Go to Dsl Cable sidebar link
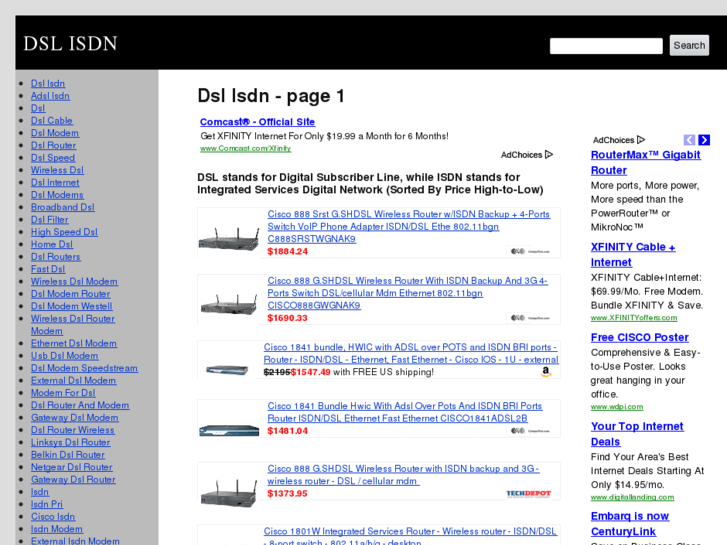Screen dimensions: 727x545 pyautogui.click(x=51, y=121)
